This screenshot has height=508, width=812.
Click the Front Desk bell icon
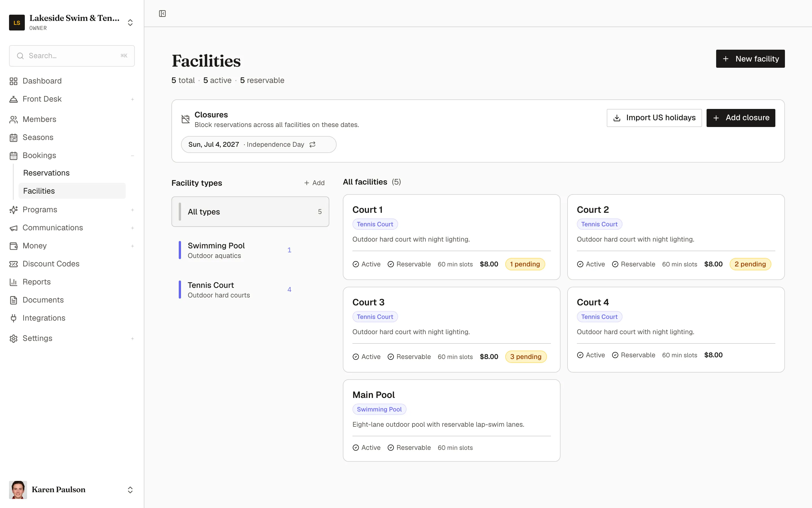pyautogui.click(x=14, y=99)
